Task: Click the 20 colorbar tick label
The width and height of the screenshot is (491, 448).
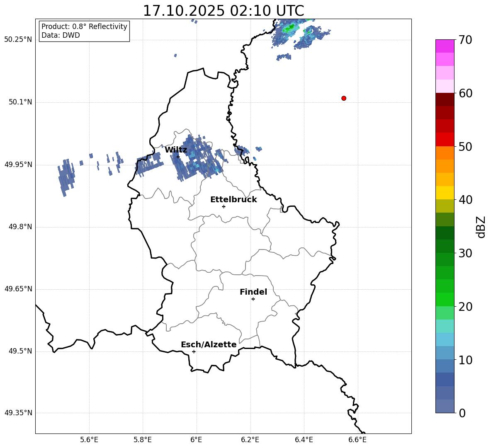Action: tap(465, 307)
